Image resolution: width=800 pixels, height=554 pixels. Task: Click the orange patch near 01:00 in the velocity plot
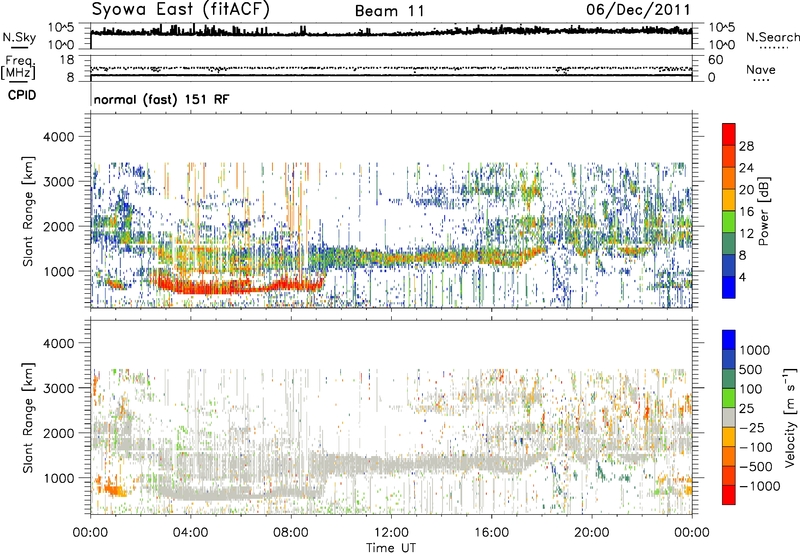[111, 489]
